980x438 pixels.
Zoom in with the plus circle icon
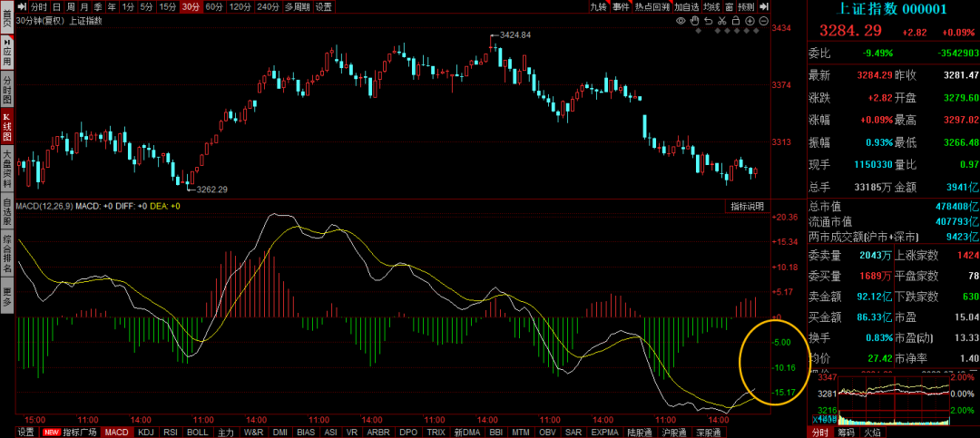tap(750, 20)
